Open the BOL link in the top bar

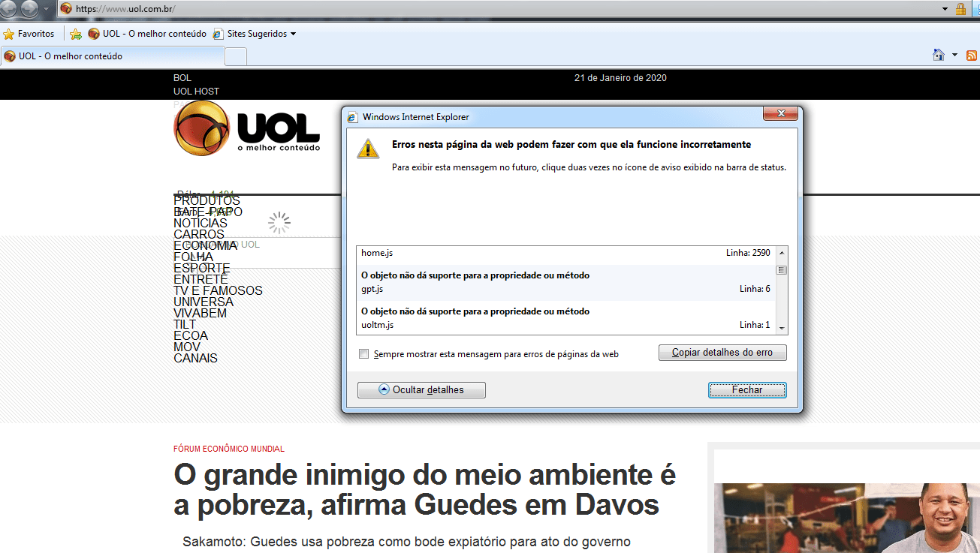click(x=182, y=78)
